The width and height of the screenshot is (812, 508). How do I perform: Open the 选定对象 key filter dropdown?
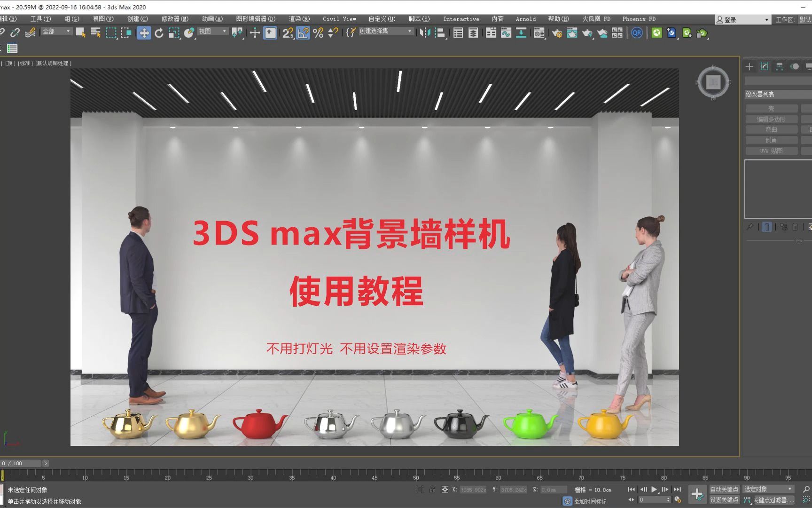[769, 489]
